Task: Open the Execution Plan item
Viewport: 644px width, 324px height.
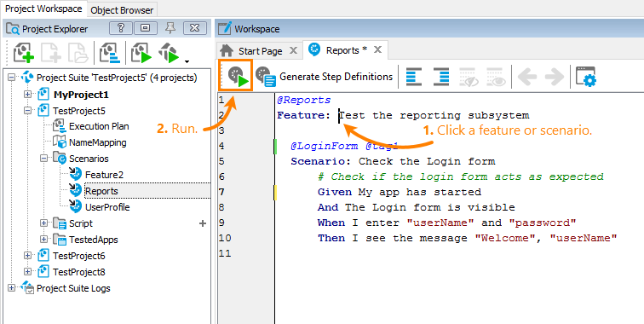Action: (x=99, y=126)
